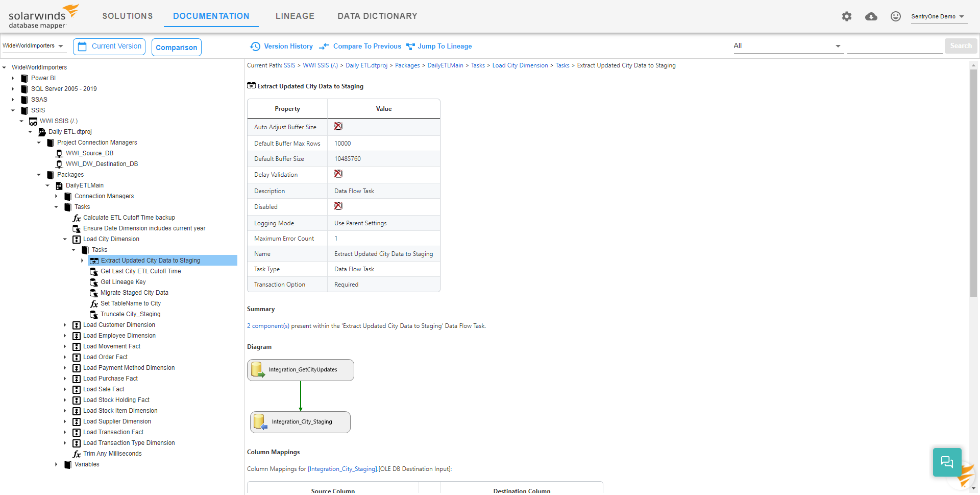980x495 pixels.
Task: Click the cloud download icon
Action: (x=871, y=16)
